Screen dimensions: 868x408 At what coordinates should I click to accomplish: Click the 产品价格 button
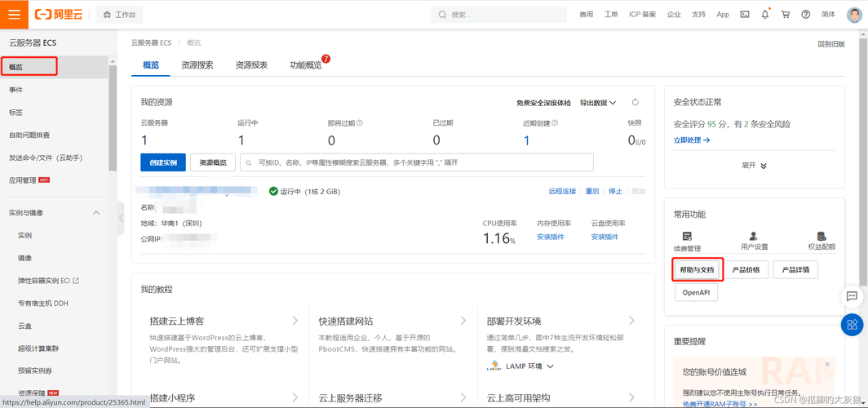point(746,270)
